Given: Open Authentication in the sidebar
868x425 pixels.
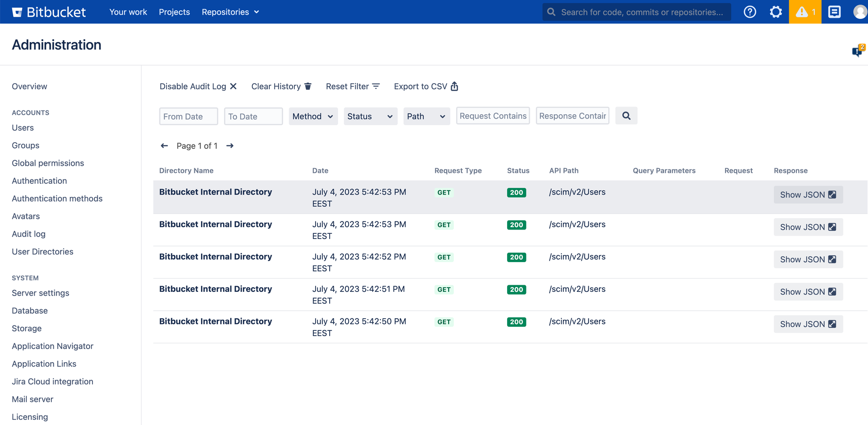Looking at the screenshot, I should coord(39,181).
